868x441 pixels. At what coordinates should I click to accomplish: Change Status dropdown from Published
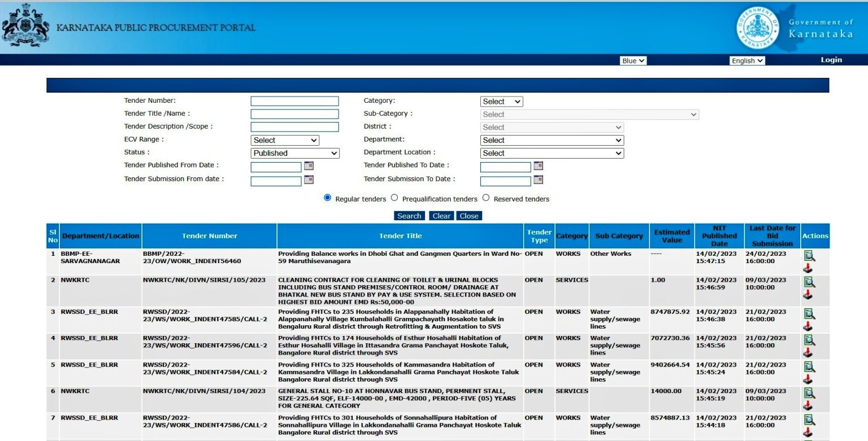click(x=294, y=153)
